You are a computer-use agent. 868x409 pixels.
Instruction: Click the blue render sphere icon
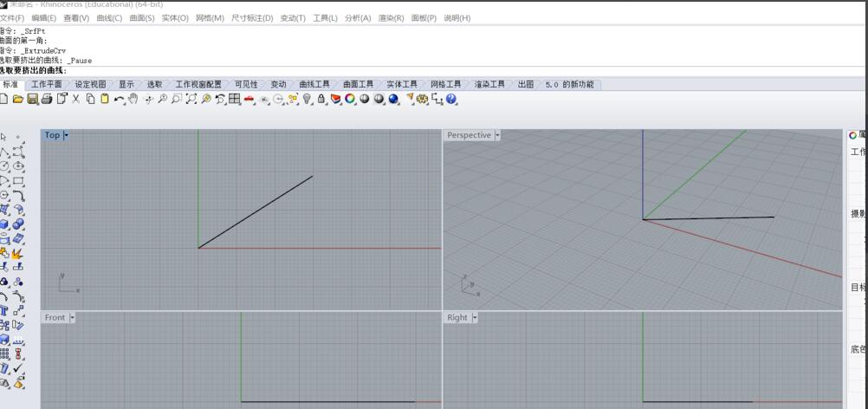(x=393, y=99)
